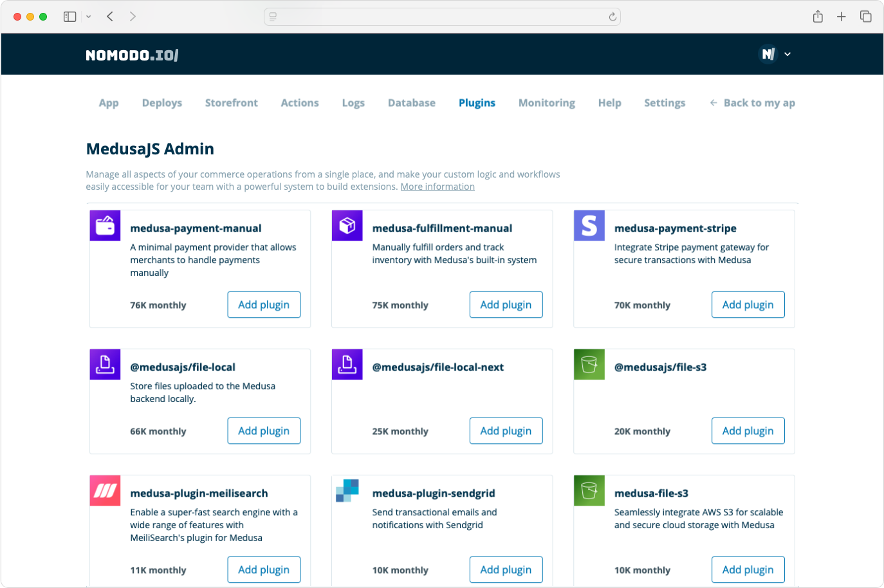Add the medusa-payment-stripe plugin
Screen dimensions: 884x588
[748, 305]
